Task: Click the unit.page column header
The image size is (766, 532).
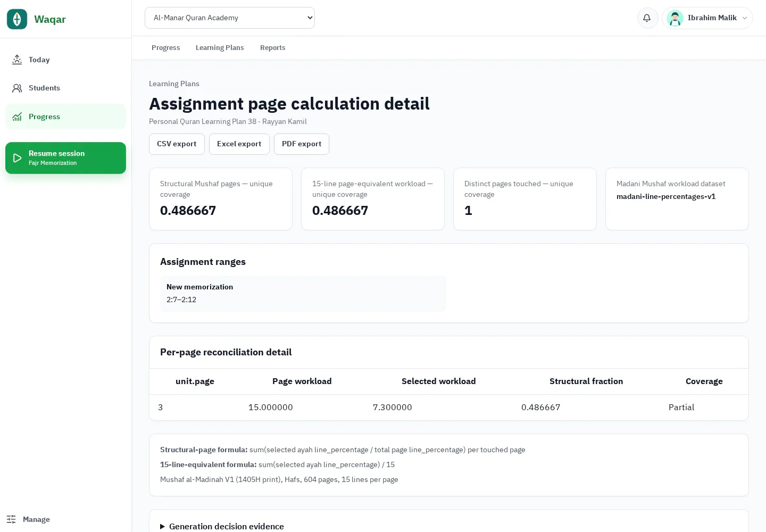Action: (195, 381)
